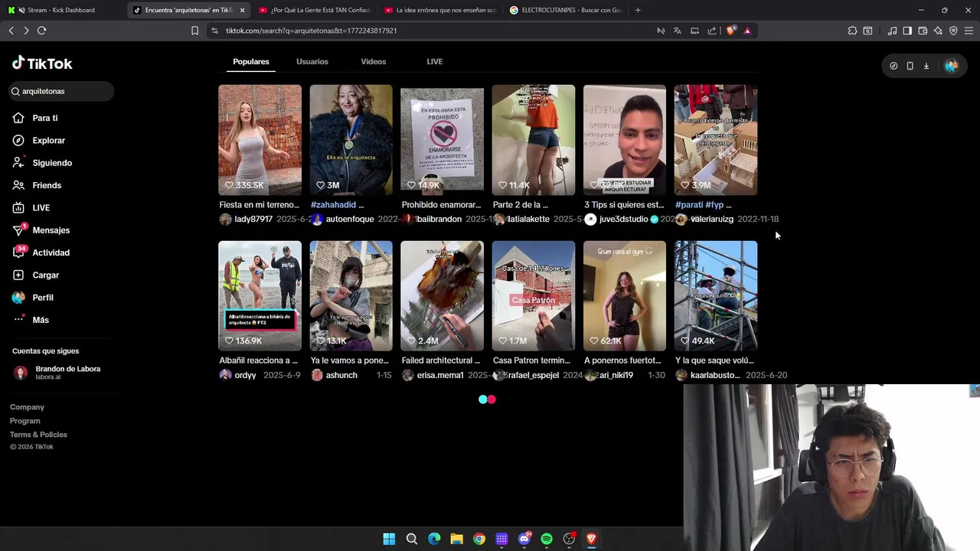Open the browser hamburger menu
The width and height of the screenshot is (980, 551).
tap(969, 31)
